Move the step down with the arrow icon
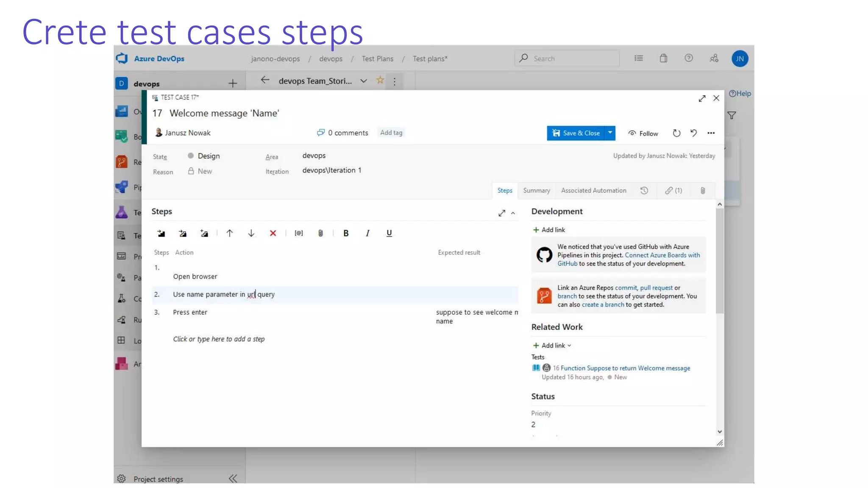This screenshot has width=868, height=488. pos(251,233)
